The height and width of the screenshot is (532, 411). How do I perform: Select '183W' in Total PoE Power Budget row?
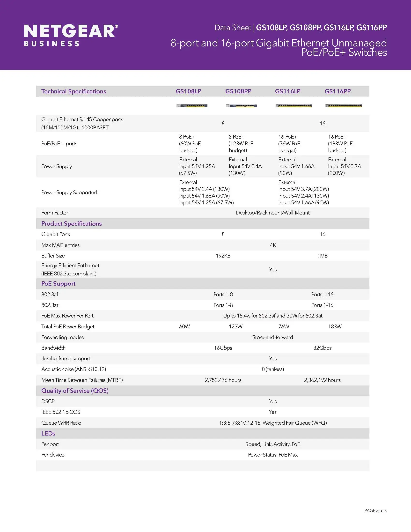click(x=335, y=327)
